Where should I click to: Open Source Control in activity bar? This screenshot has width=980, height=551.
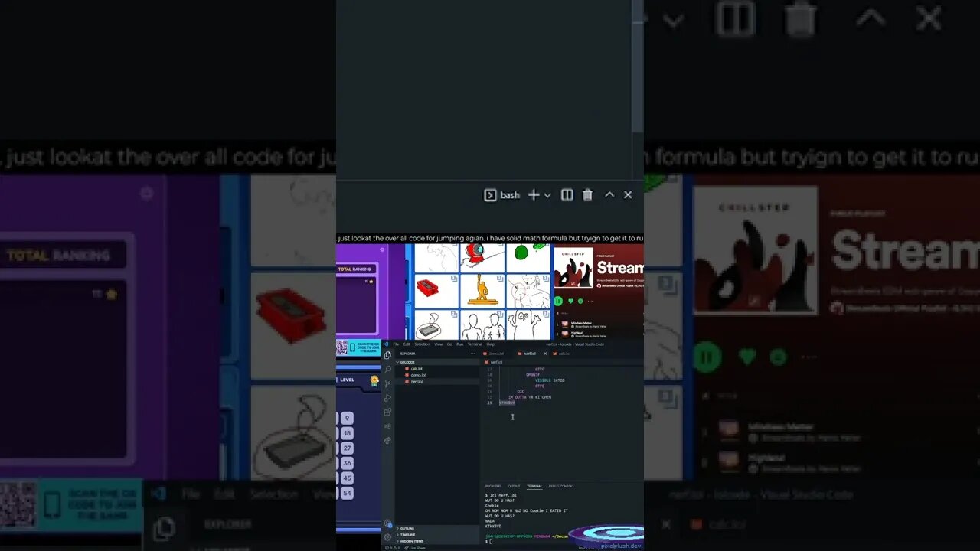[x=387, y=383]
